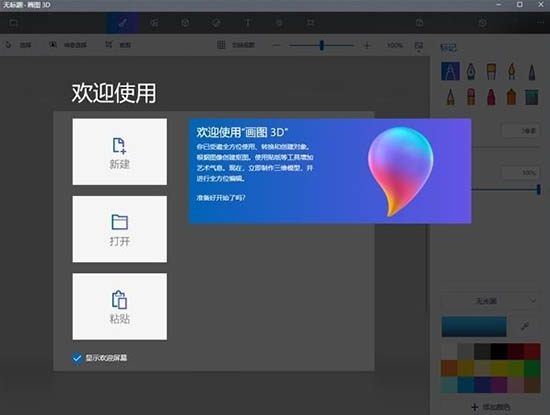The height and width of the screenshot is (415, 550).
Task: Pick the purple palette swatch
Action: (498, 384)
